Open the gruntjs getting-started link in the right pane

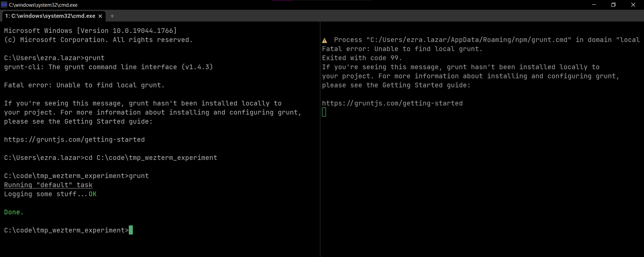click(x=392, y=103)
